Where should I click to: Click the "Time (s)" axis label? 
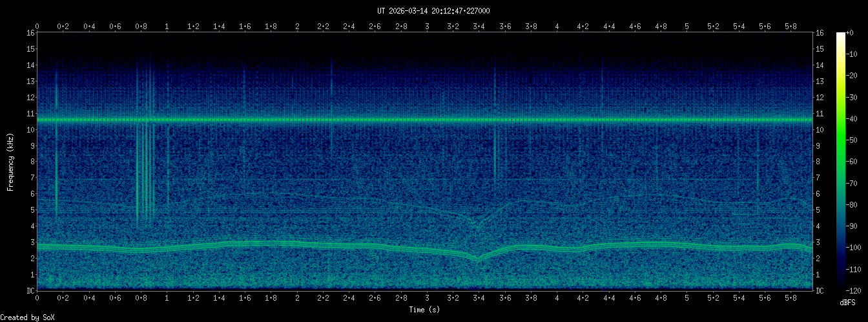point(425,310)
